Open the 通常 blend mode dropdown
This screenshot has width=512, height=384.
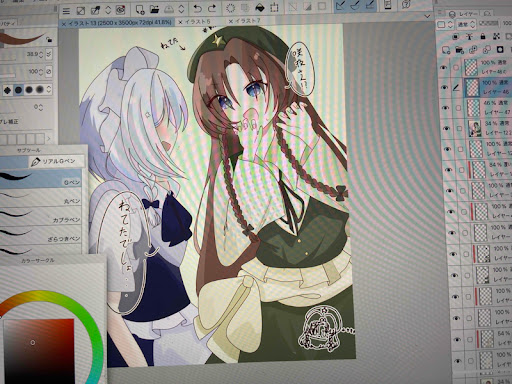[x=466, y=24]
